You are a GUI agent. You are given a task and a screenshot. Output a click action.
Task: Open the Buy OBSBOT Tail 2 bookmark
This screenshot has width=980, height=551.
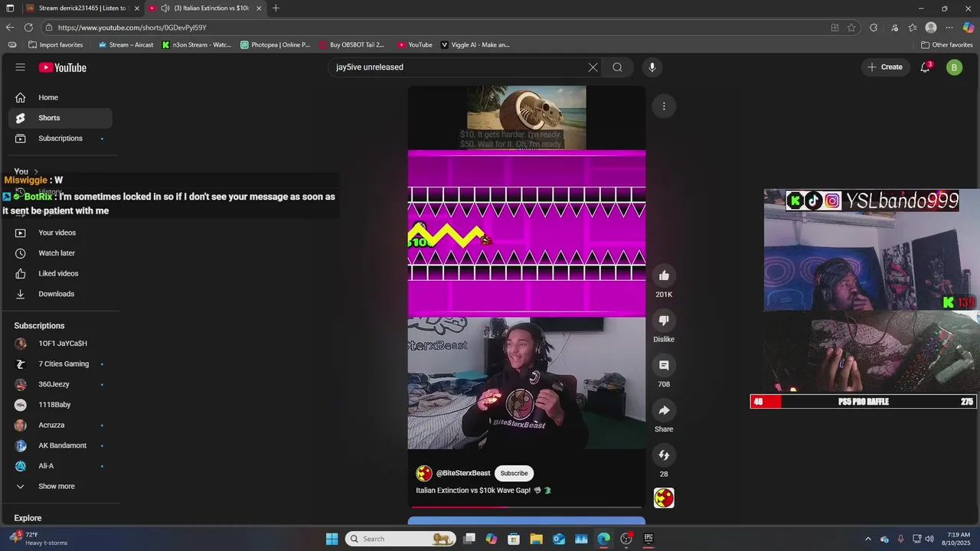352,45
